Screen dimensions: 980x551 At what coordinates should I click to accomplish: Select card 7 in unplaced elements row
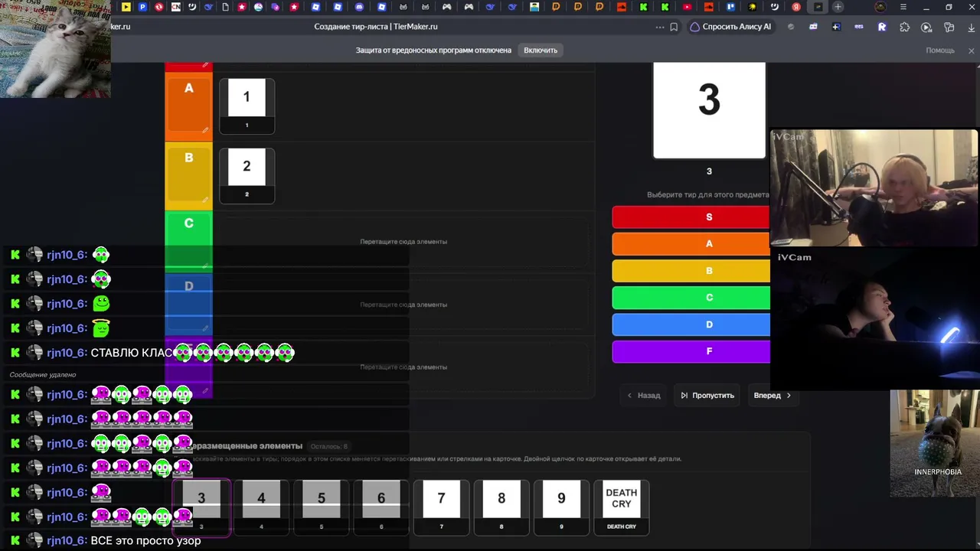(x=441, y=507)
